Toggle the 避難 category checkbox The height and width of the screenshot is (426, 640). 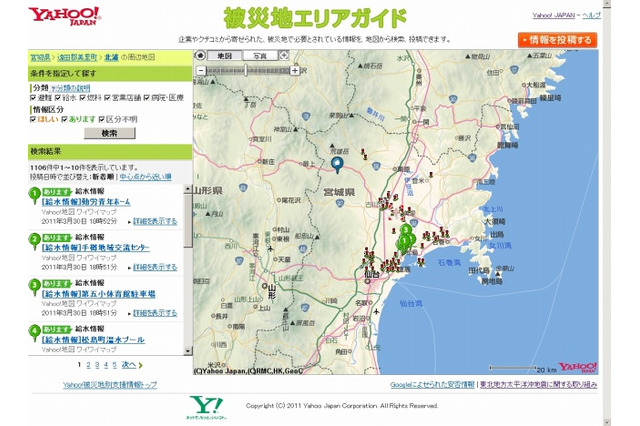pyautogui.click(x=33, y=98)
